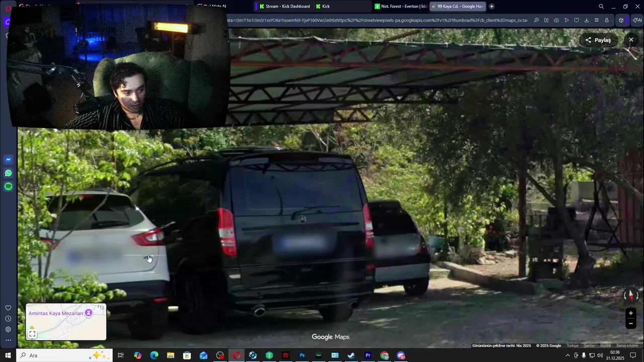Open the Gizlilik privacy link
Screen dimensions: 644x362
click(x=606, y=346)
